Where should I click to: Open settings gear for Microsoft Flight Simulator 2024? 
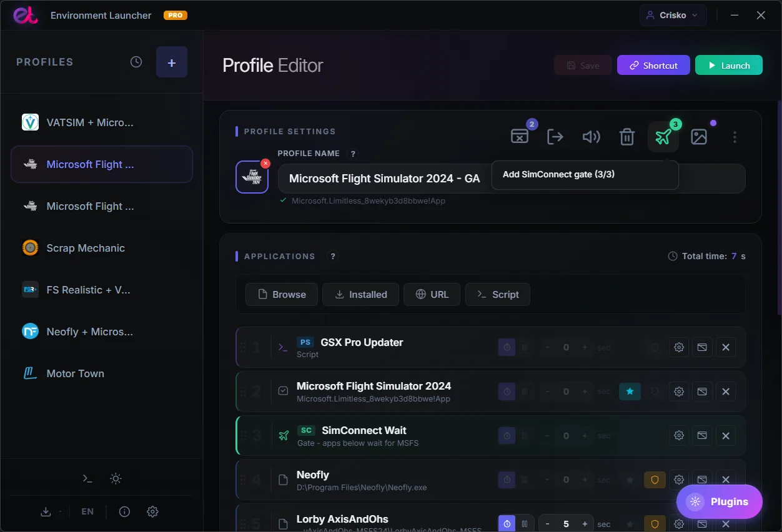[679, 392]
